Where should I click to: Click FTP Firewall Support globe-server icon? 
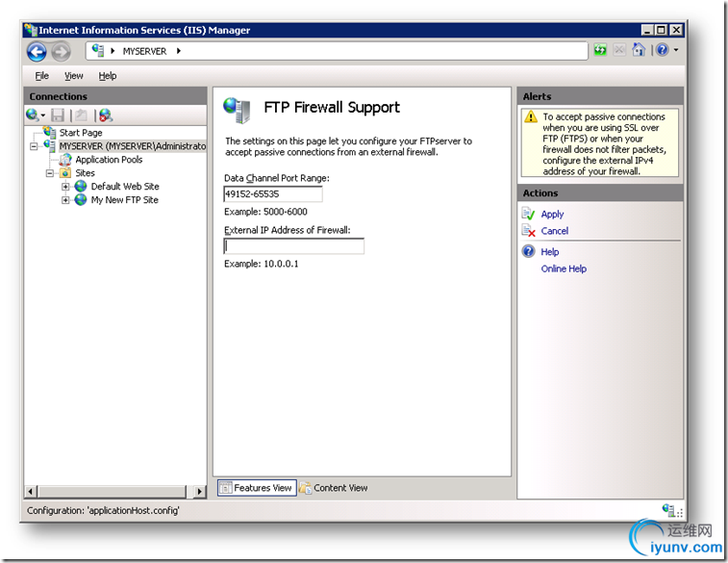coord(237,110)
